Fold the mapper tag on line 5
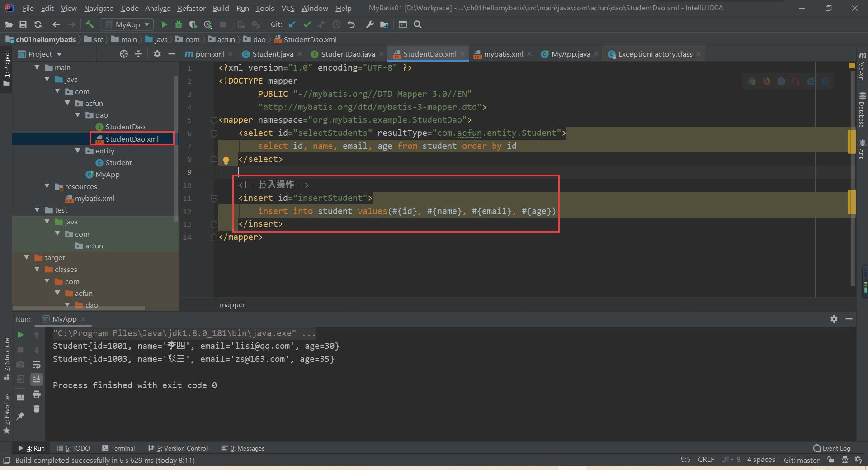 tap(214, 120)
